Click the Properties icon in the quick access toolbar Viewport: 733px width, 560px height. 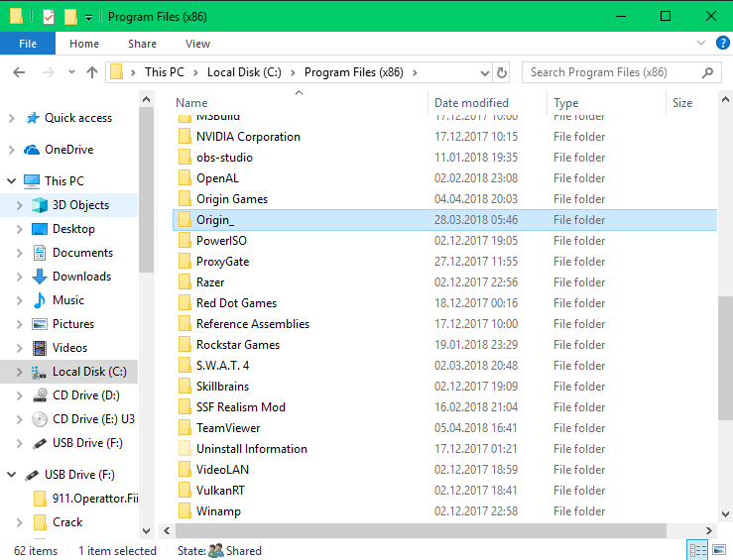(x=49, y=17)
